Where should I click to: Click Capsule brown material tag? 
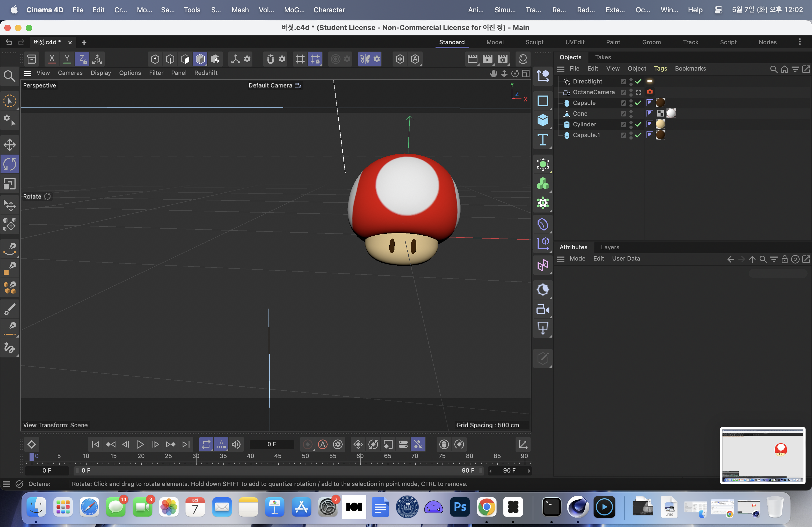click(x=660, y=103)
